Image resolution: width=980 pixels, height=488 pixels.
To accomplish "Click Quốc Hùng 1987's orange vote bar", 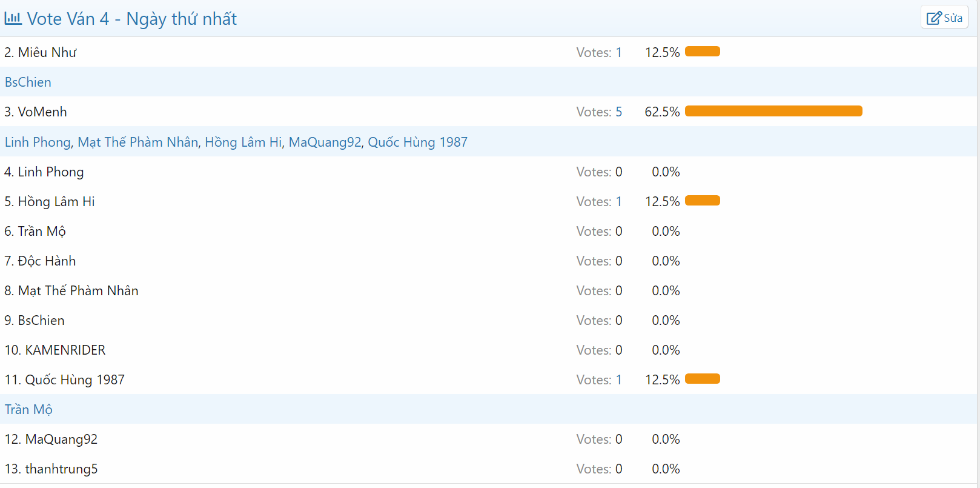I will [702, 379].
